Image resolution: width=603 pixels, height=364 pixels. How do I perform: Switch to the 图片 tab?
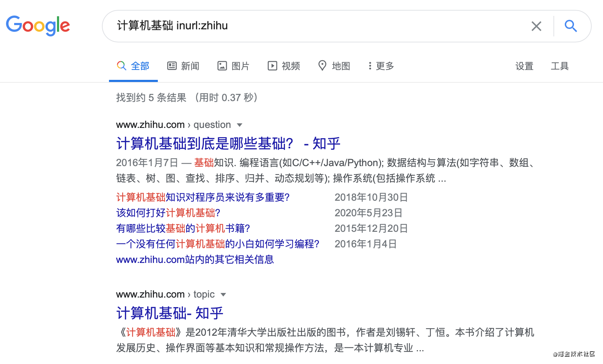tap(234, 66)
